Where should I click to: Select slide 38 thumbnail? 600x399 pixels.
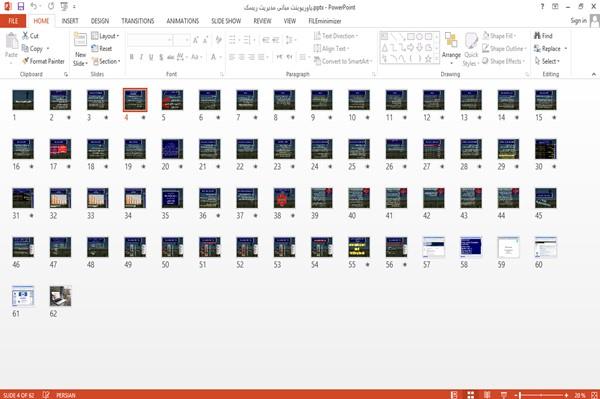click(x=284, y=198)
